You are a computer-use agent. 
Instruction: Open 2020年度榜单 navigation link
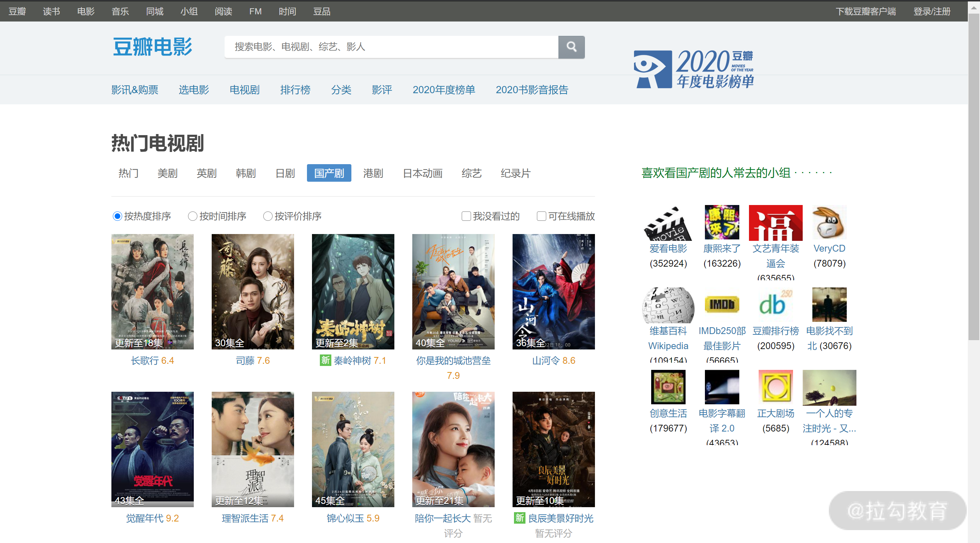click(x=443, y=90)
